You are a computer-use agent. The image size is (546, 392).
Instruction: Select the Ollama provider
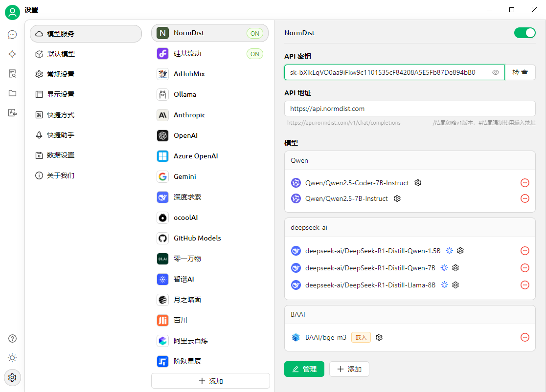click(x=210, y=94)
